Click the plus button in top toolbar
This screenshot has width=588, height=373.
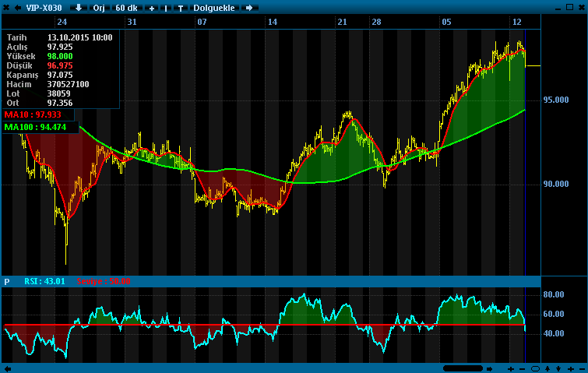click(152, 8)
